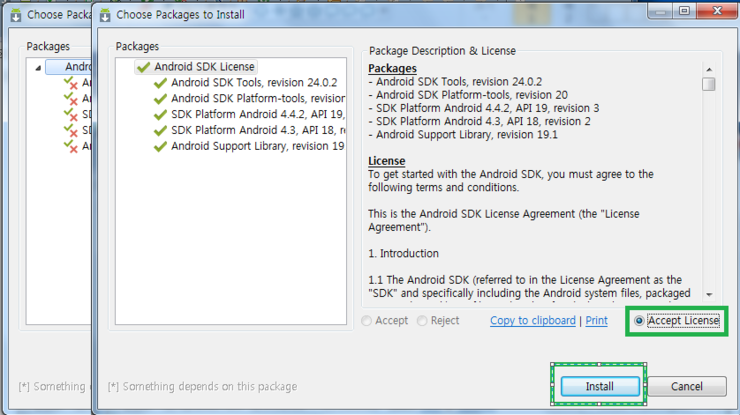Click Android download icon in back window title bar

click(16, 15)
